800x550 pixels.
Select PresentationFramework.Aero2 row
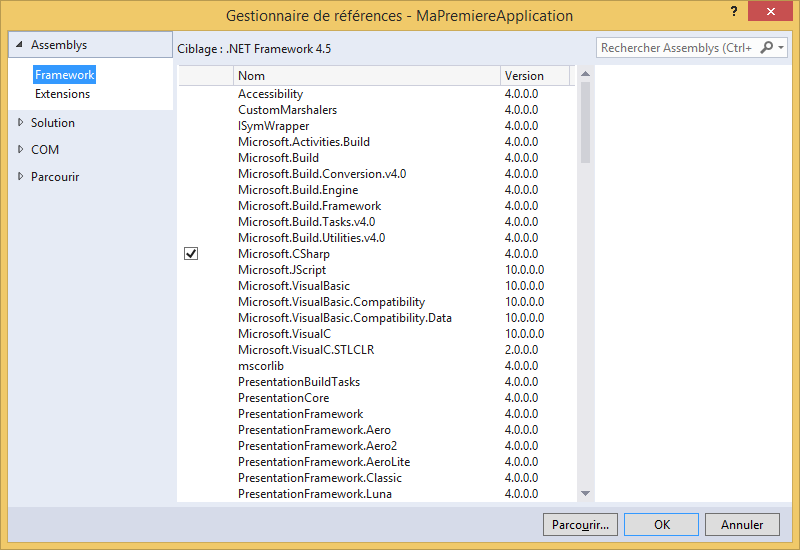(x=377, y=446)
